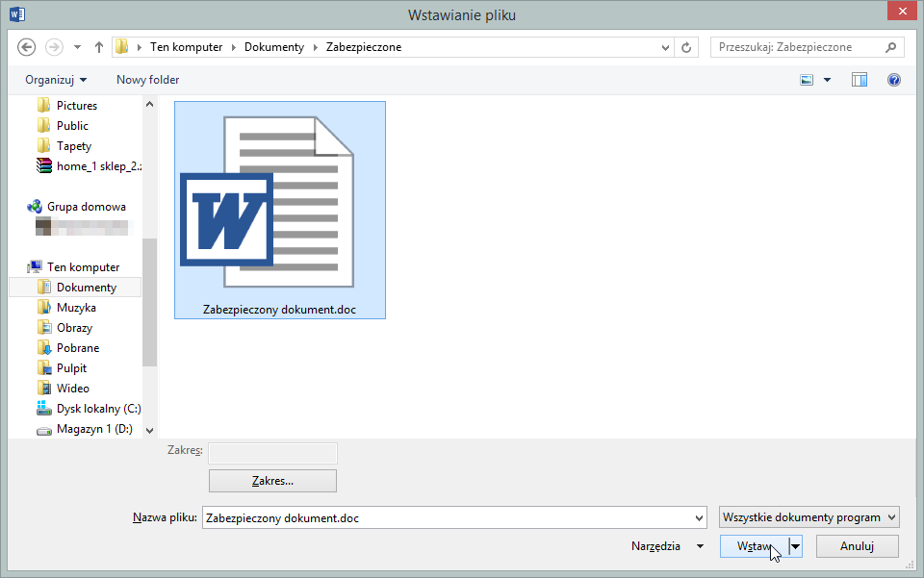Image resolution: width=924 pixels, height=578 pixels.
Task: Click the Zakres... button
Action: tap(272, 481)
